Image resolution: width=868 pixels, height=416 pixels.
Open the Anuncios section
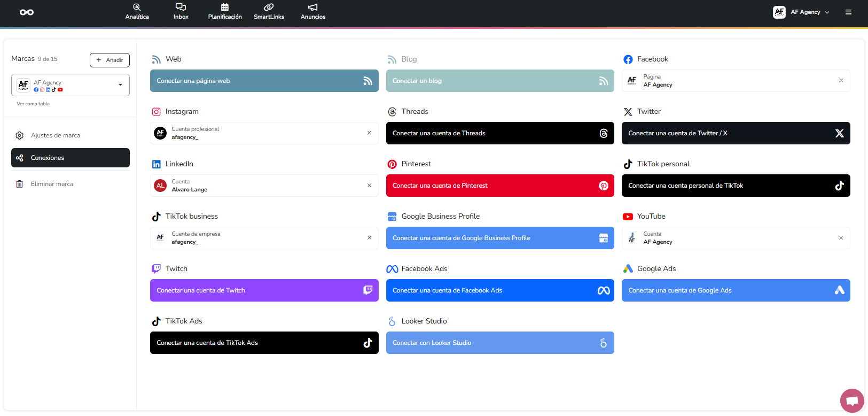point(313,11)
